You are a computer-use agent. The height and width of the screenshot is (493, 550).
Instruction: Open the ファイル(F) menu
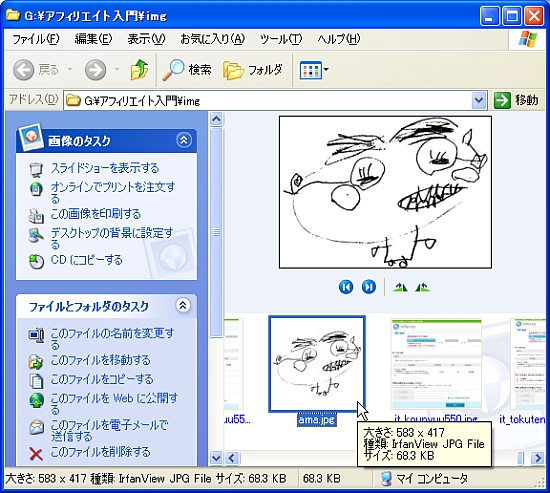coord(36,39)
